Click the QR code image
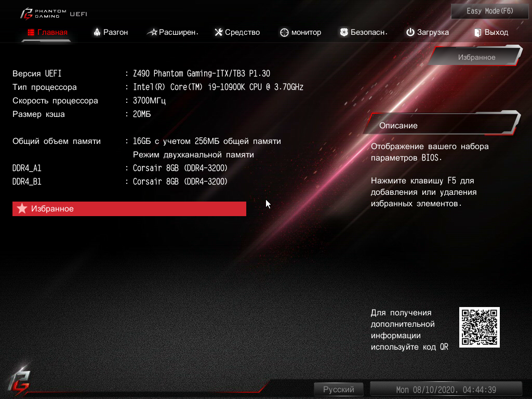Screen dimensions: 532x399 coord(480,327)
